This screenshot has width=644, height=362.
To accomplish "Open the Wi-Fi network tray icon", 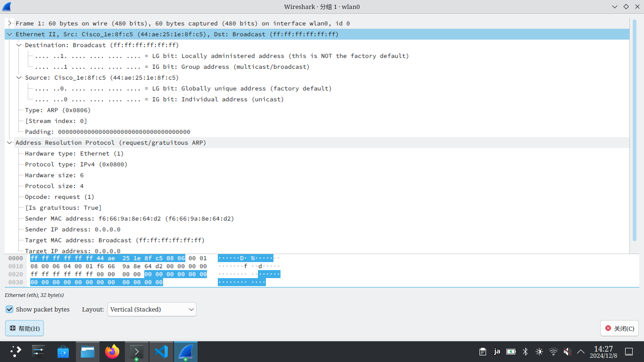I will 553,352.
